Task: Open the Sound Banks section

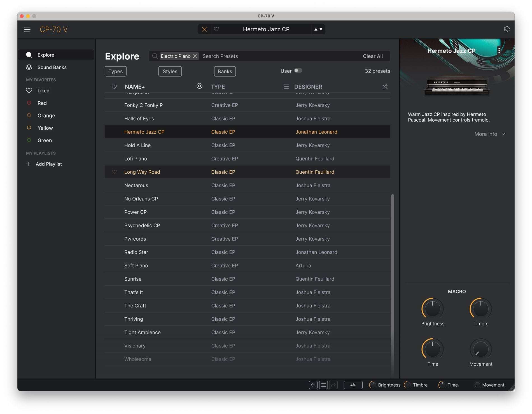Action: coord(52,67)
